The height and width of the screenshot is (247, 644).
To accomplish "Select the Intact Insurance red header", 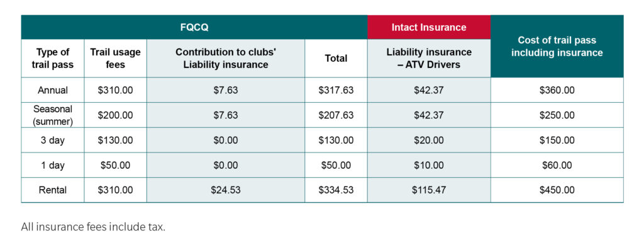I will [429, 27].
